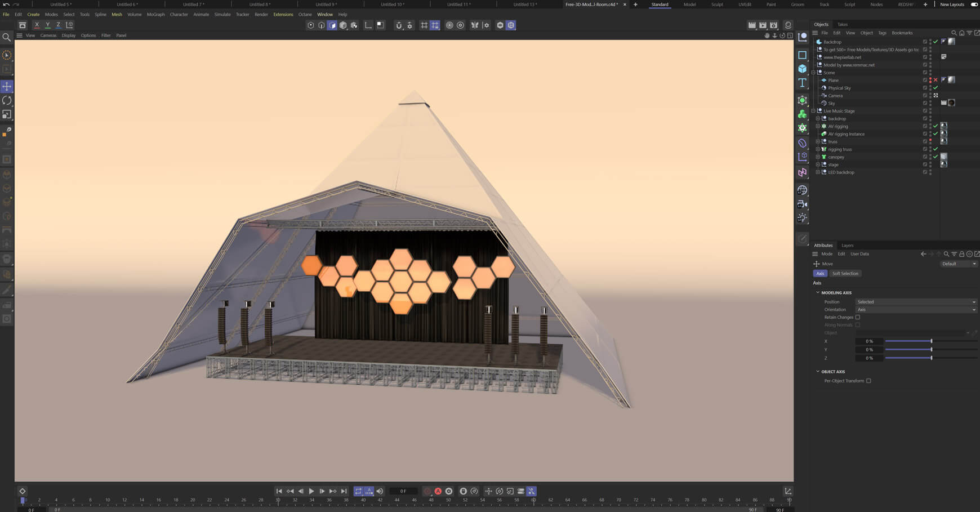Expand the LED backdrop object
The height and width of the screenshot is (512, 980).
pos(818,172)
